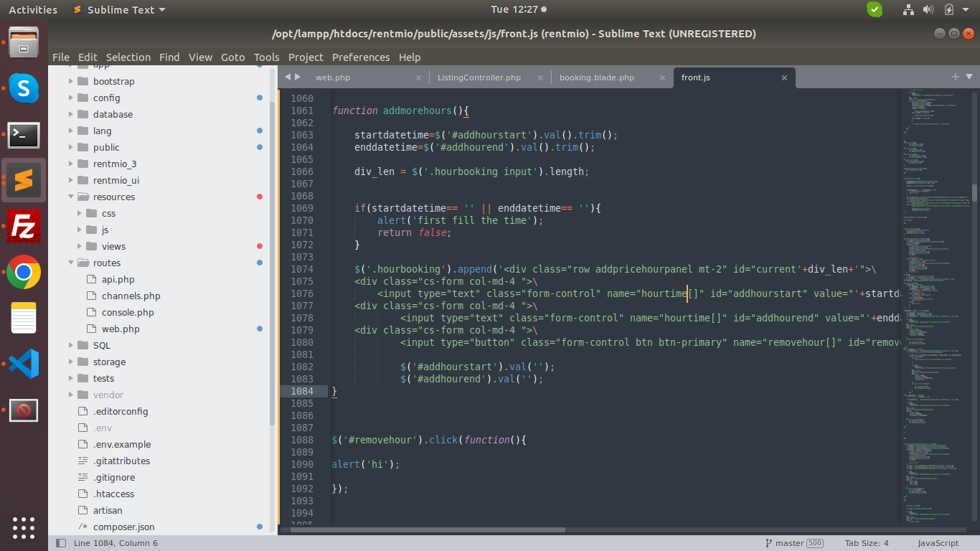This screenshot has height=551, width=980.
Task: Switch to the booking.blade.php tab
Action: pos(597,77)
